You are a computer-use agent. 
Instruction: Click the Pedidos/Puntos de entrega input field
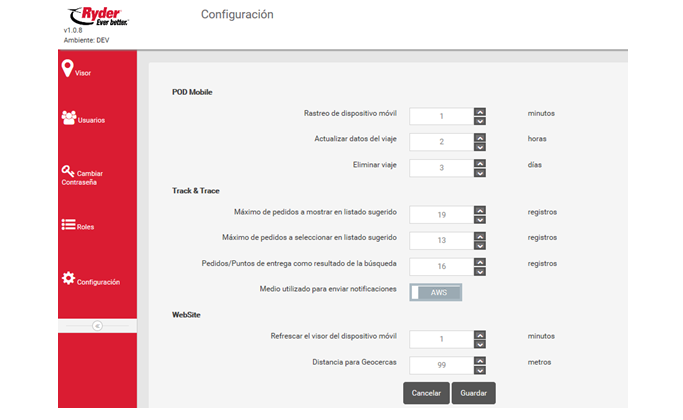point(440,266)
